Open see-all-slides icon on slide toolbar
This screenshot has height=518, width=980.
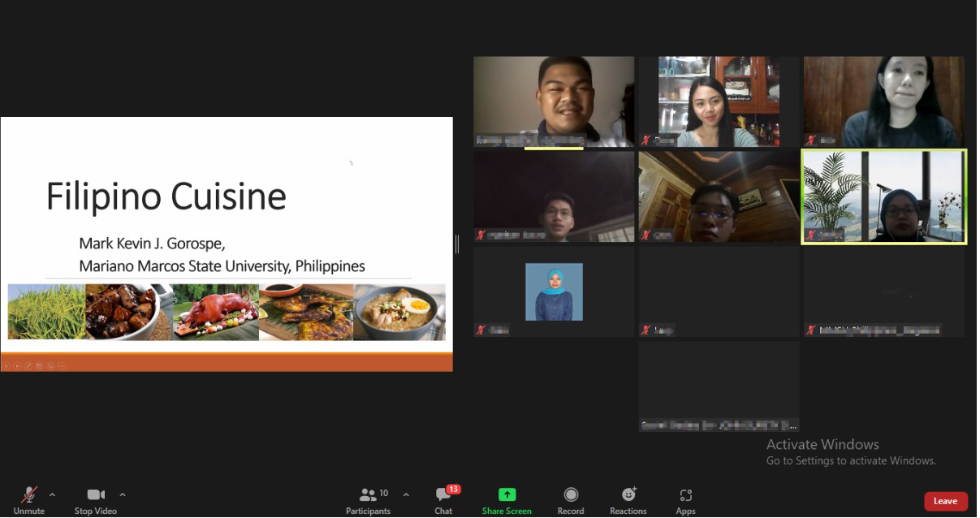39,366
